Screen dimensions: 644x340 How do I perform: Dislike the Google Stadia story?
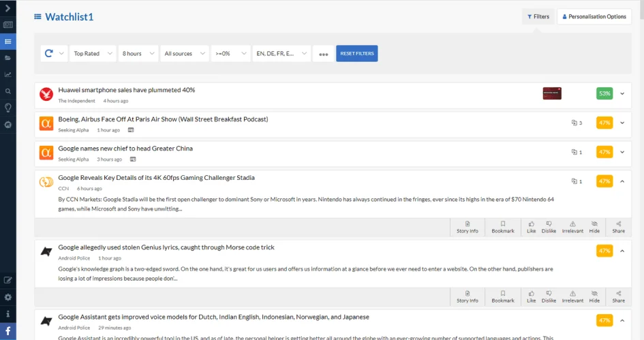coord(549,227)
